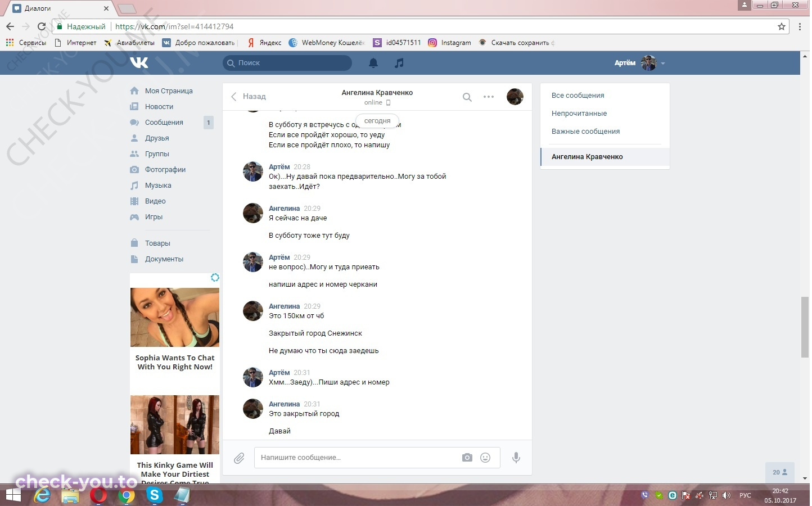812x506 pixels.
Task: Search within the conversation using magnifier icon
Action: (467, 97)
